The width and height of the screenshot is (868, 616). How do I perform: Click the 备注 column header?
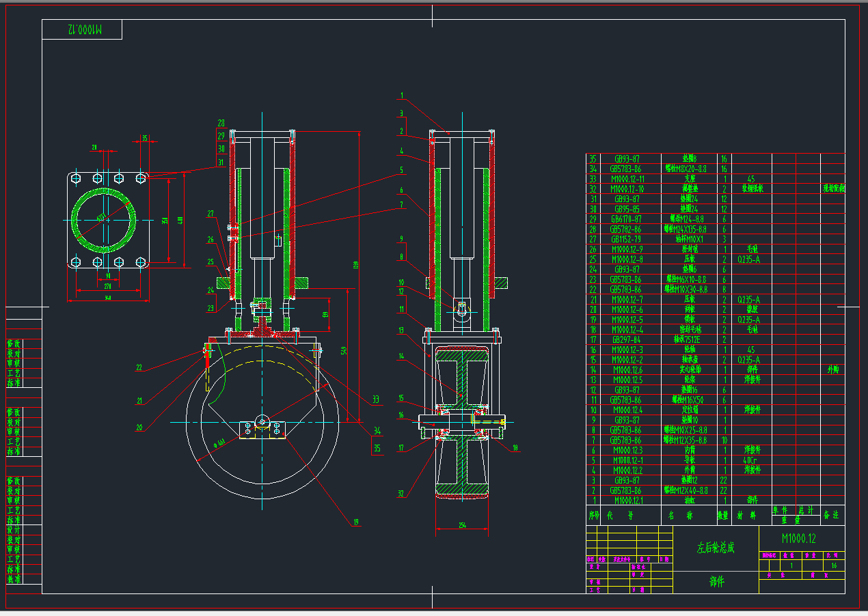click(832, 515)
